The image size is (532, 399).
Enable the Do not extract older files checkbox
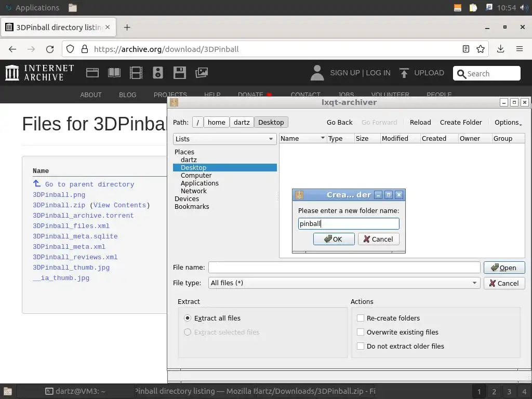[361, 346]
